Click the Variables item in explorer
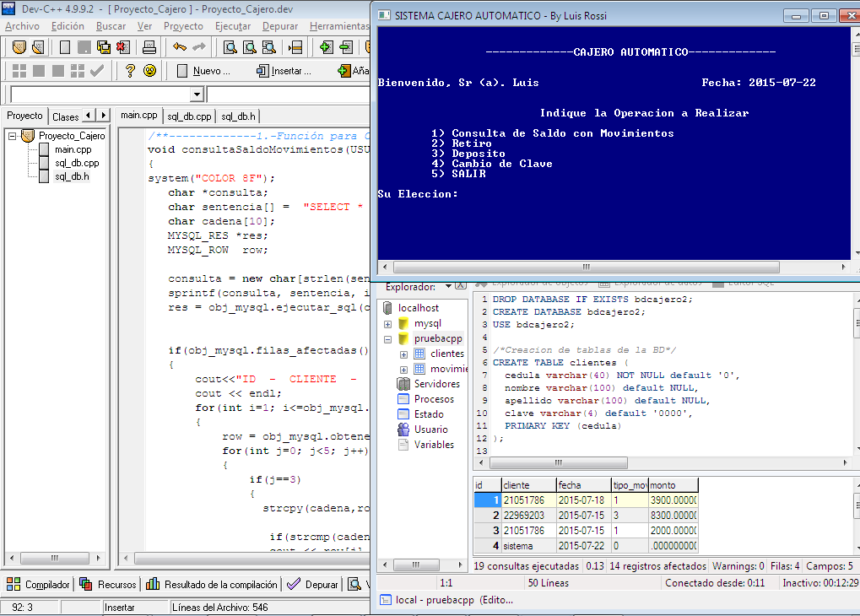The height and width of the screenshot is (616, 860). click(434, 445)
